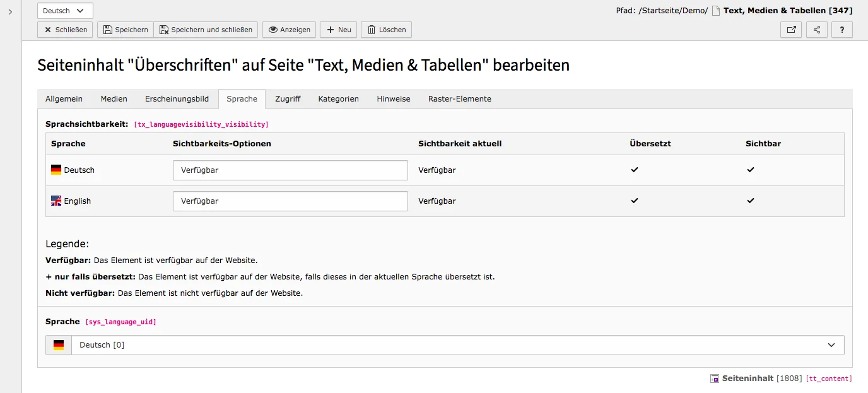The width and height of the screenshot is (868, 393).
Task: Click the Sichtbar checkmark for English
Action: 750,200
